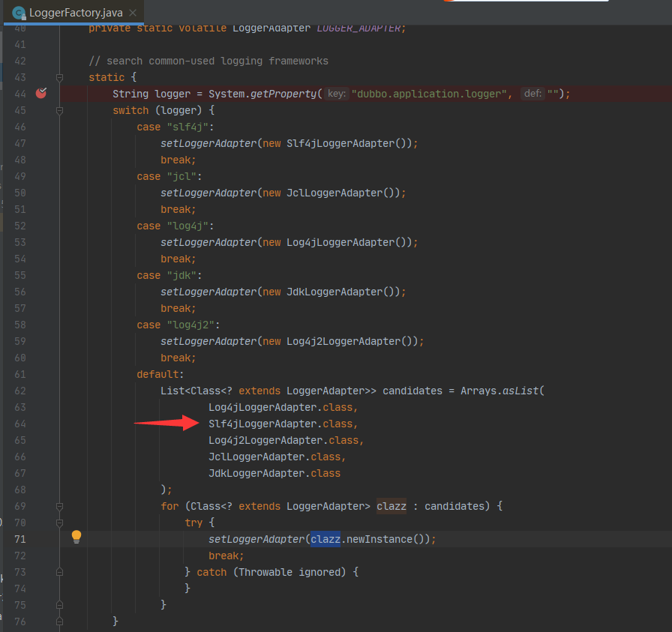Click JdkLoggerAdapter.class on line 67
The height and width of the screenshot is (632, 672).
point(274,474)
